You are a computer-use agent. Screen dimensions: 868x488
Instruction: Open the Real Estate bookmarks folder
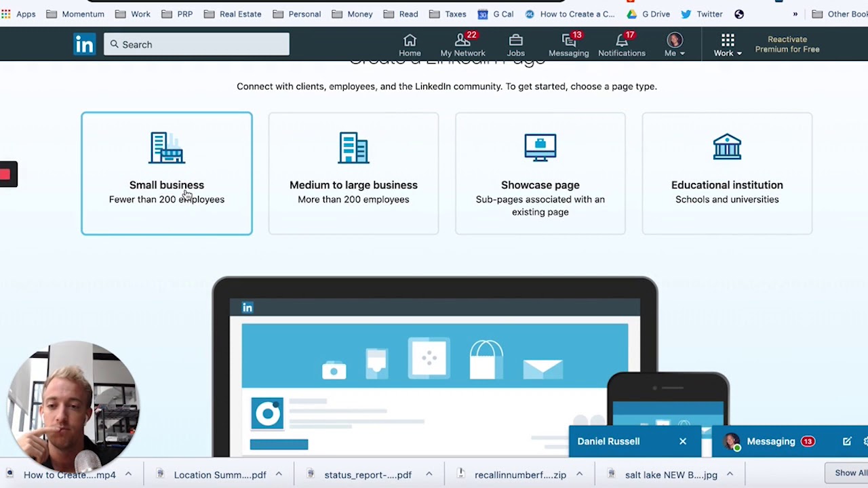(x=233, y=14)
